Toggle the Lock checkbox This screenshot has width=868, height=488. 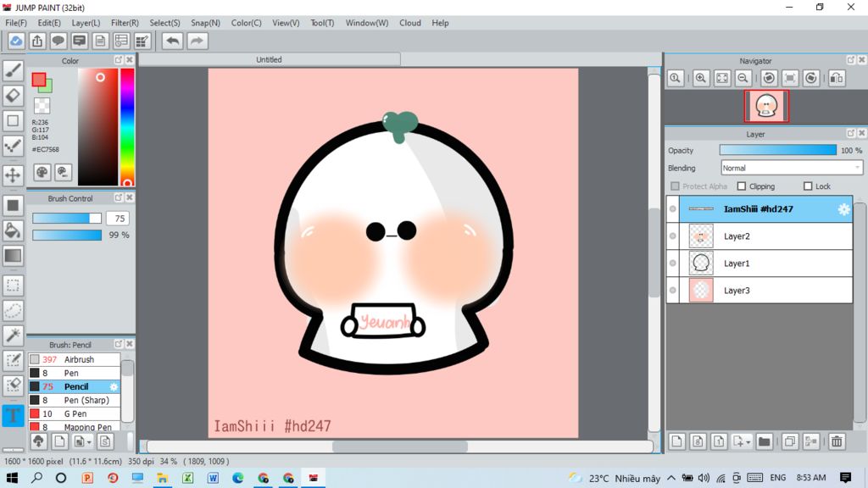point(808,186)
